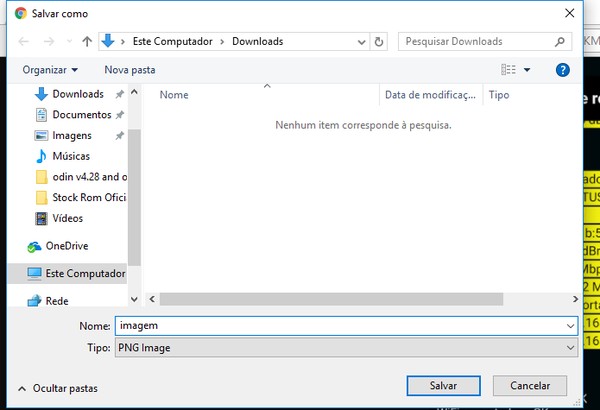Screen dimensions: 600x410
Task: Click the search magnifier icon
Action: 560,41
